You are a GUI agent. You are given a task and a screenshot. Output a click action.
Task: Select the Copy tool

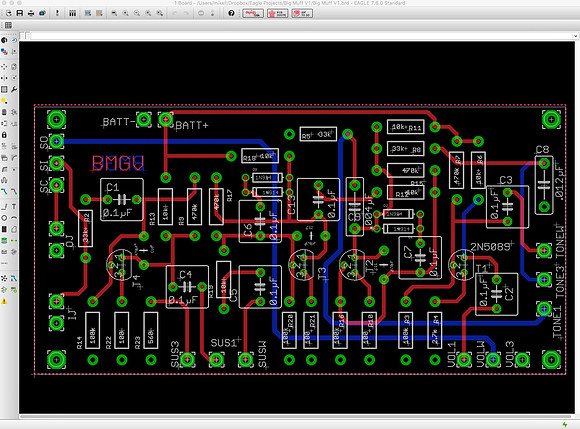pyautogui.click(x=14, y=67)
